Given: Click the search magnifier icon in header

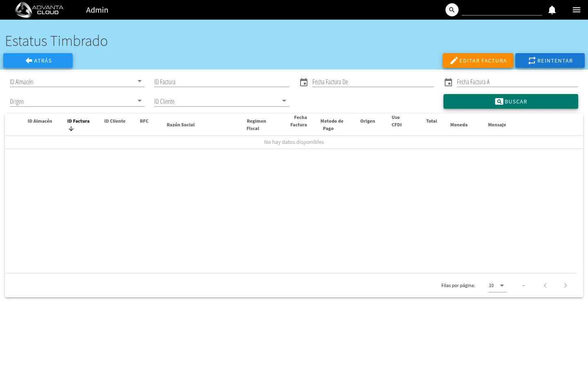Looking at the screenshot, I should (452, 10).
